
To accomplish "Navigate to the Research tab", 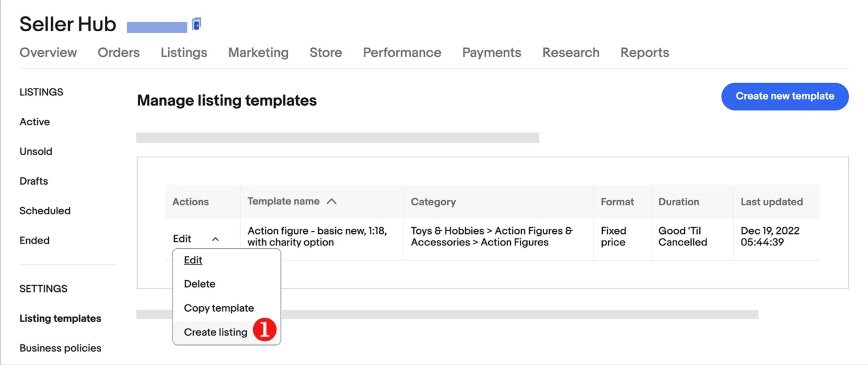I will [571, 53].
